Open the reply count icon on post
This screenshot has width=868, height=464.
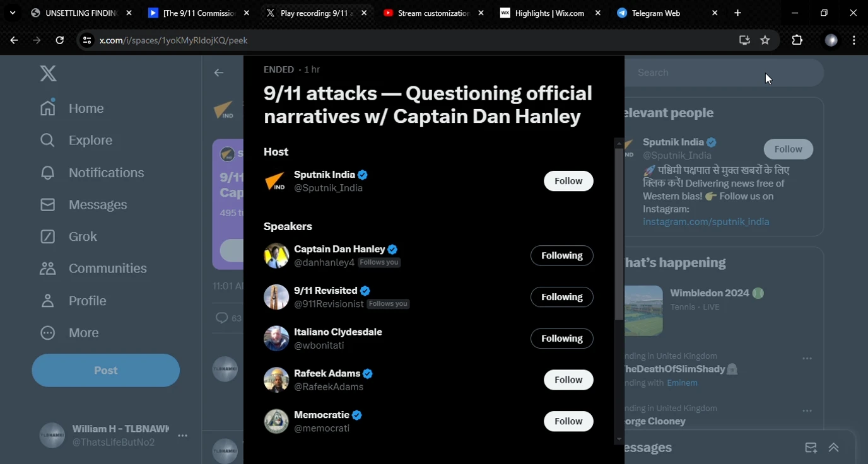(221, 318)
